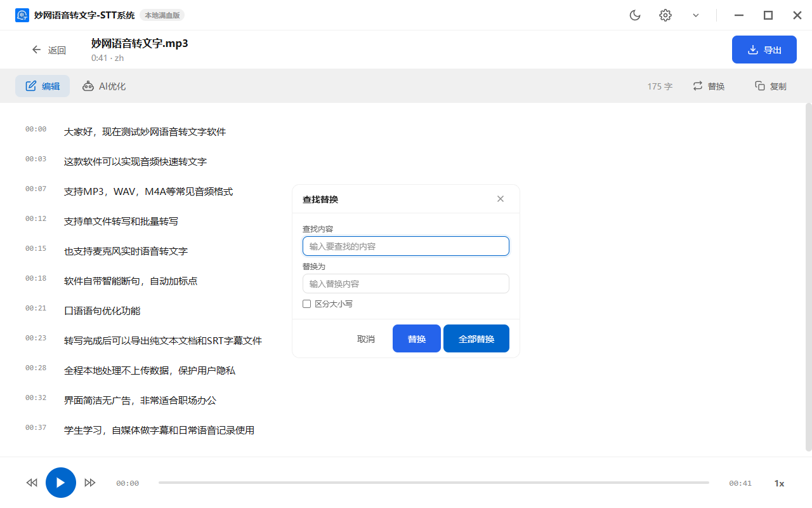The height and width of the screenshot is (508, 812).
Task: Minimize the application window
Action: pyautogui.click(x=738, y=15)
